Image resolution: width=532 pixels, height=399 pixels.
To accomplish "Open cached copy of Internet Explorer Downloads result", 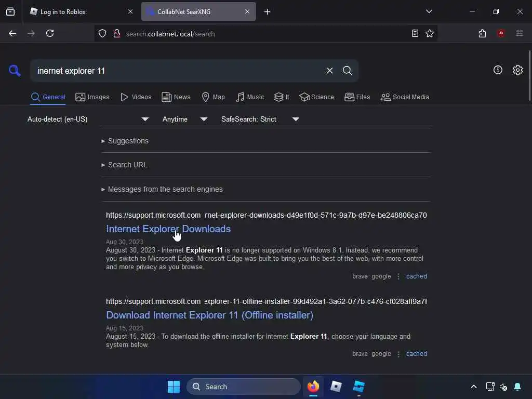I will (416, 276).
